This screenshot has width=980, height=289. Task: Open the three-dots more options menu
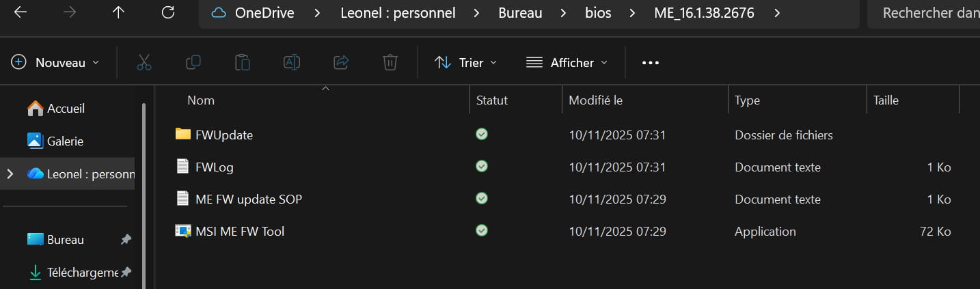651,63
